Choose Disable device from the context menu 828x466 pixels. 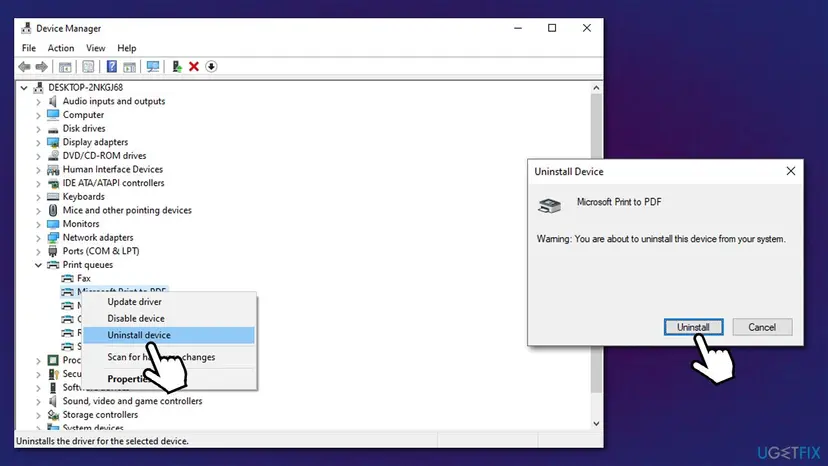coord(168,319)
